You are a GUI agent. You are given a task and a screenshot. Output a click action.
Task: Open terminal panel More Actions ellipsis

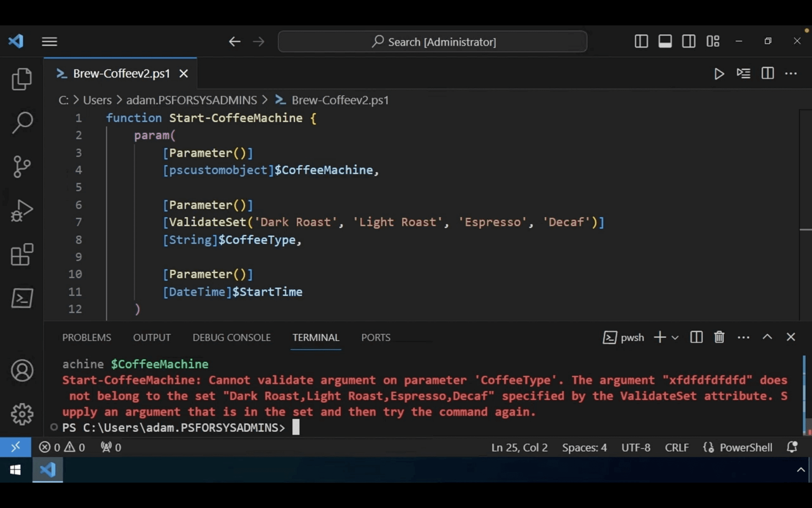(x=743, y=337)
